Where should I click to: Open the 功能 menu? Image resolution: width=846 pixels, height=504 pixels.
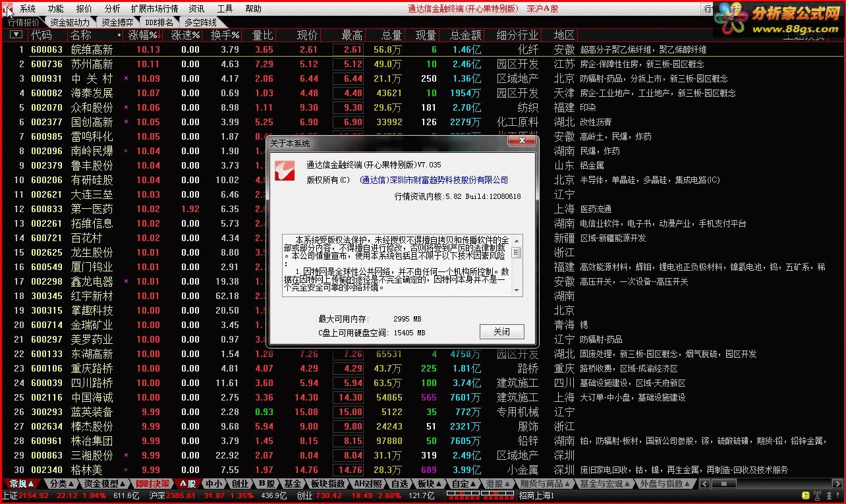coord(56,9)
